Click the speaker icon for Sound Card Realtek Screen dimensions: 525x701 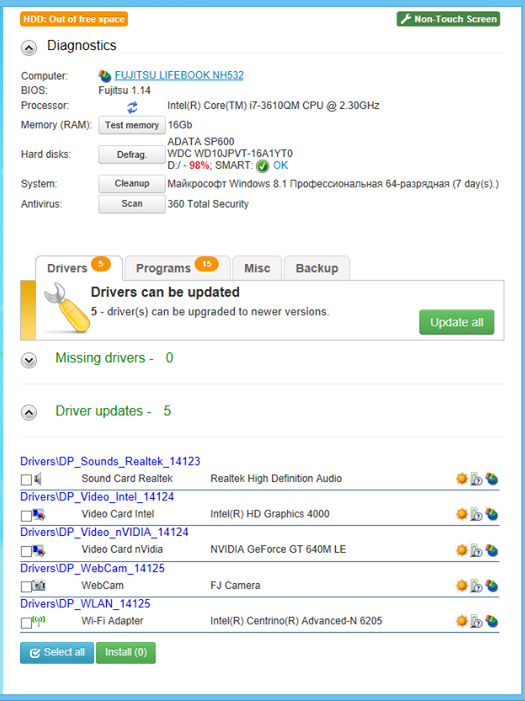tap(38, 479)
